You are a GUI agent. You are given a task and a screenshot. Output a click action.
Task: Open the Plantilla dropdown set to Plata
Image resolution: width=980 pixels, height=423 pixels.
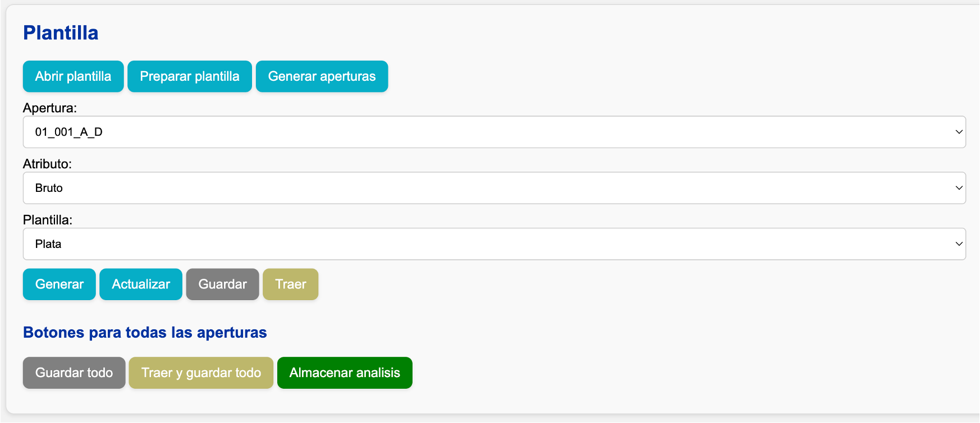(494, 244)
